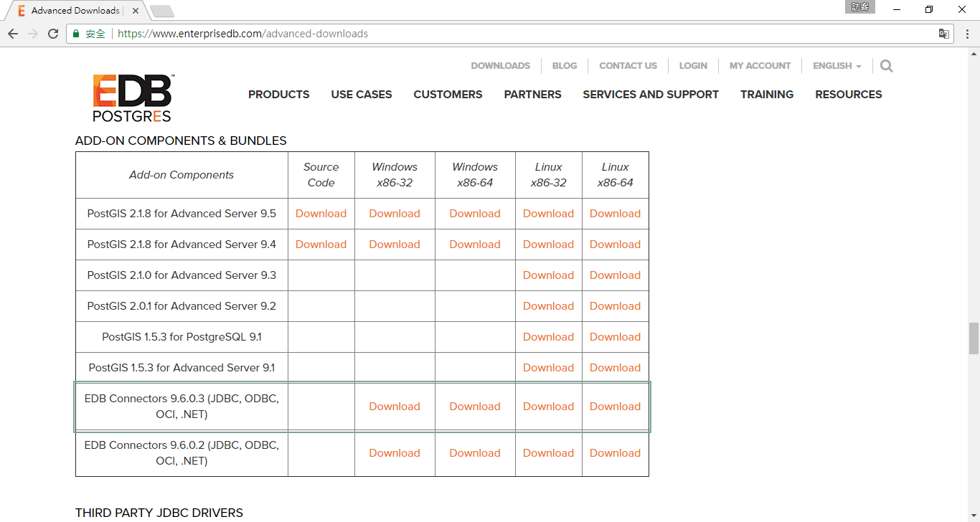Viewport: 980px width, 522px height.
Task: Download EDB Connectors 9.6.0.2 Linux x86-64
Action: pyautogui.click(x=615, y=453)
